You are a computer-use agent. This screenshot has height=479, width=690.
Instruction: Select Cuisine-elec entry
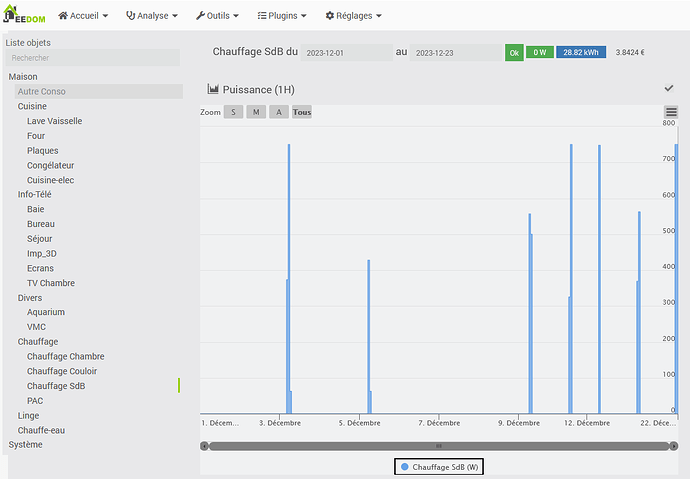pyautogui.click(x=51, y=180)
